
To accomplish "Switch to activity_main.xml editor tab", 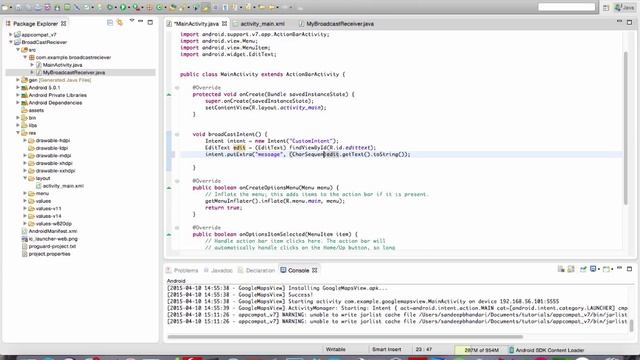I will [x=262, y=24].
